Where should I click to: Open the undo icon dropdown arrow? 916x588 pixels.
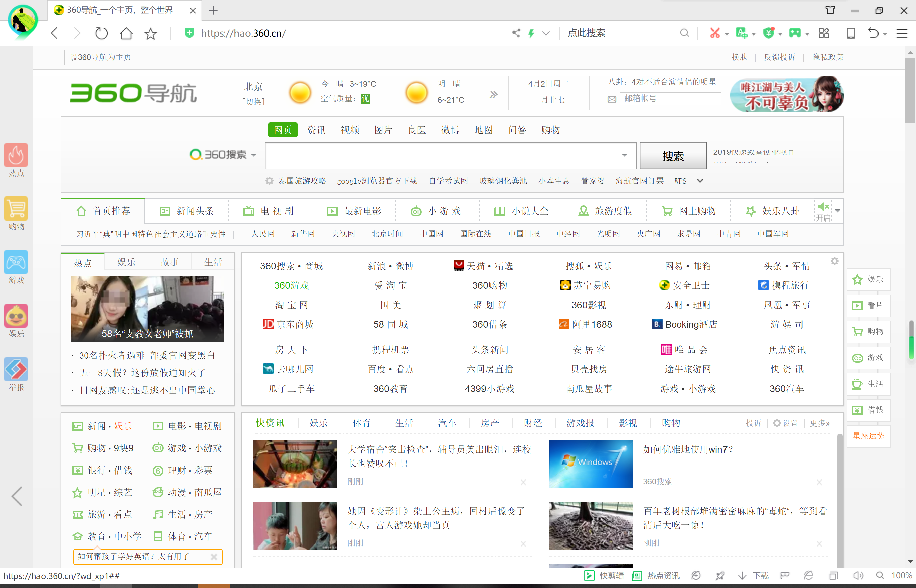point(885,34)
